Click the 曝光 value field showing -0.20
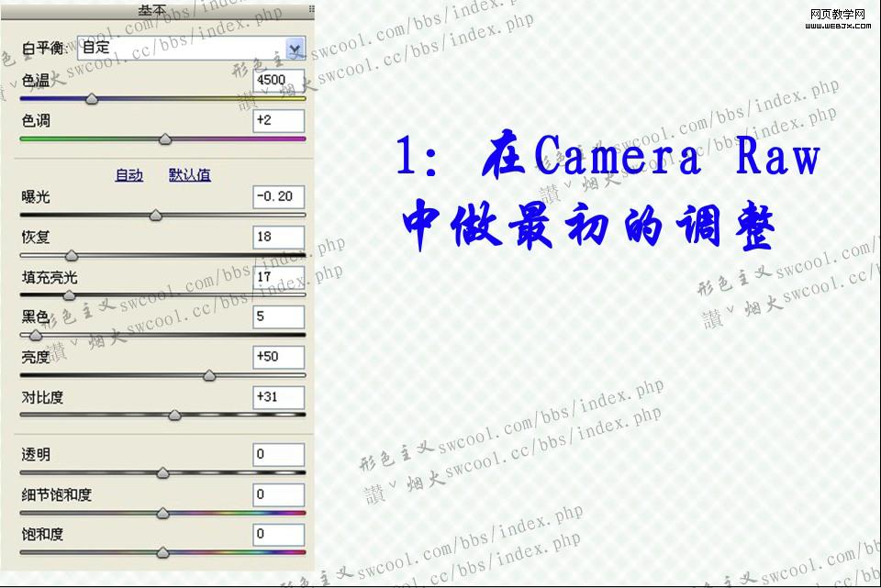The image size is (881, 588). click(x=279, y=196)
